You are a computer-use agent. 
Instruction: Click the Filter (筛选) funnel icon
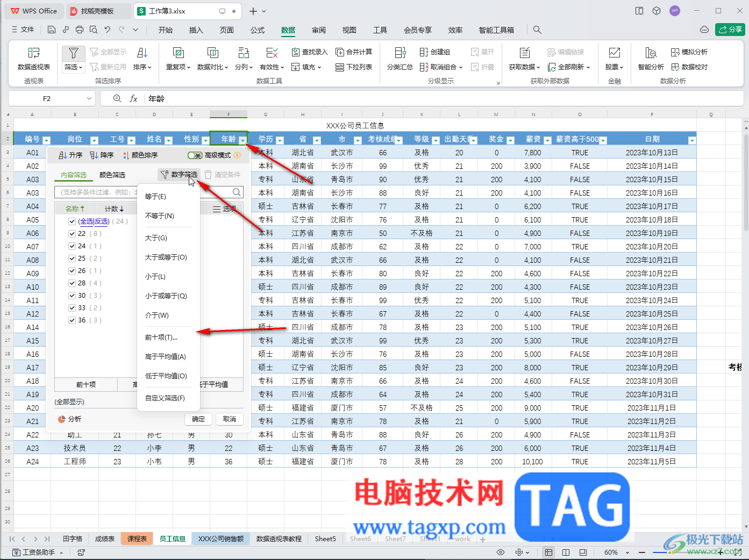pos(74,53)
